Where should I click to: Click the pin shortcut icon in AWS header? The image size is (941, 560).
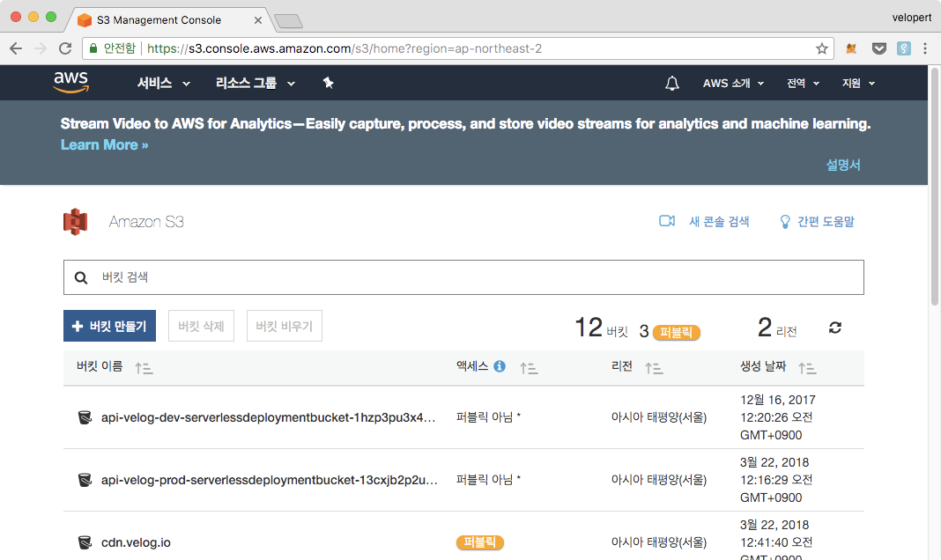tap(328, 83)
